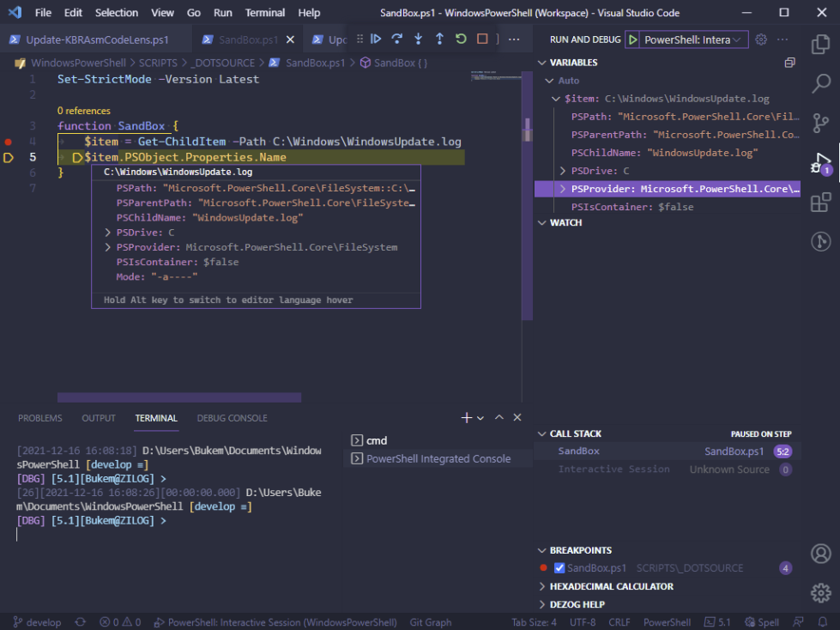
Task: Change the CRLF line ending setting
Action: pyautogui.click(x=619, y=622)
